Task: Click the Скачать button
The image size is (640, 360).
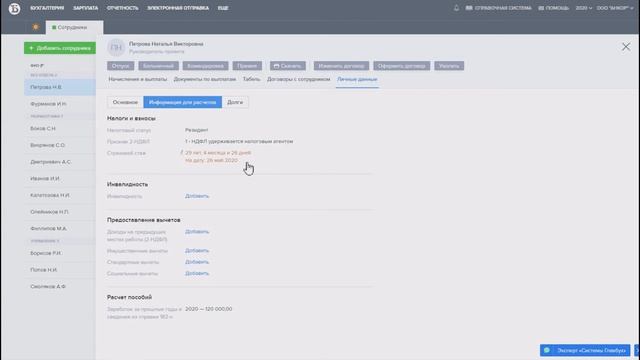Action: (288, 66)
